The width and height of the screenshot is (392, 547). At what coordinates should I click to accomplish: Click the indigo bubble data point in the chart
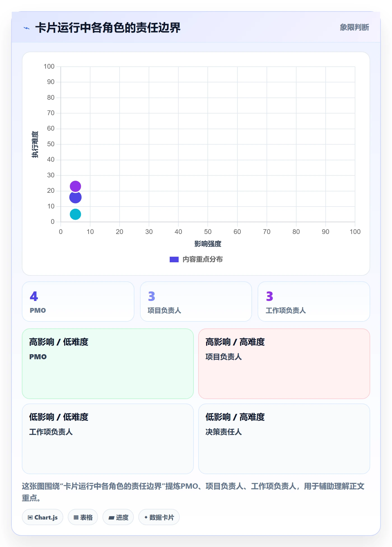[75, 197]
